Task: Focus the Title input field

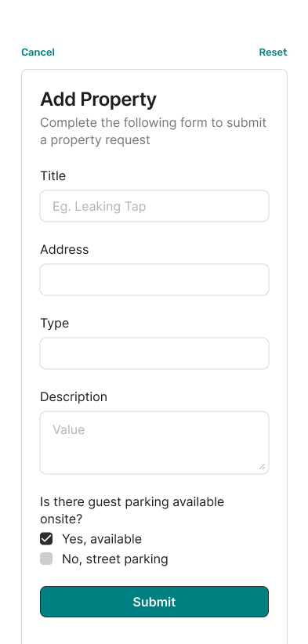Action: coord(154,206)
